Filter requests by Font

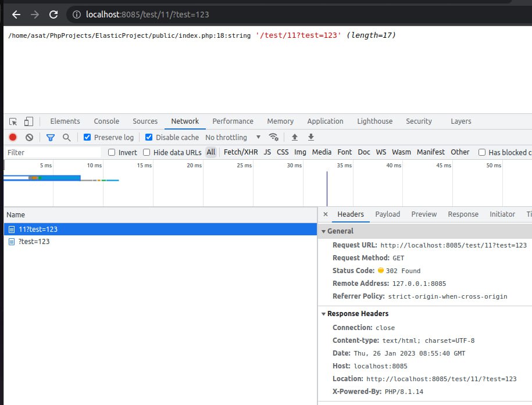point(344,152)
